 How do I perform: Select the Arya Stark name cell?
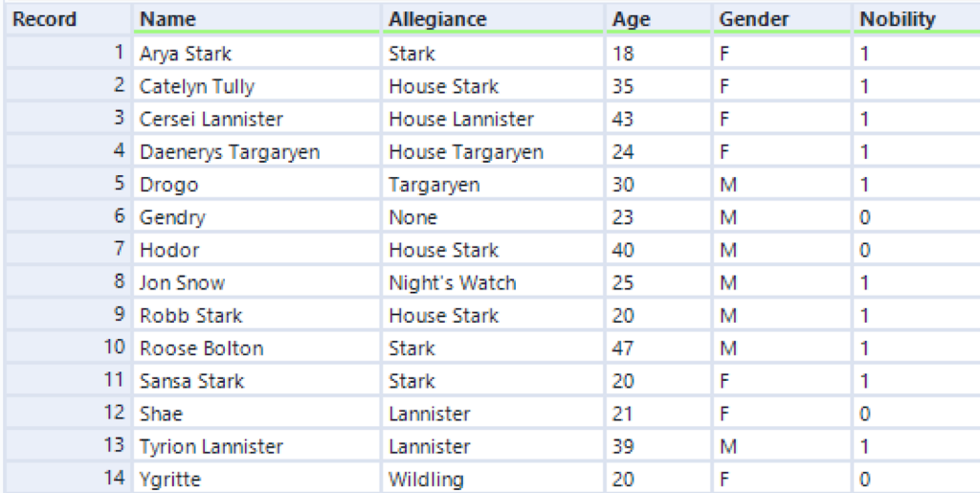[x=256, y=54]
